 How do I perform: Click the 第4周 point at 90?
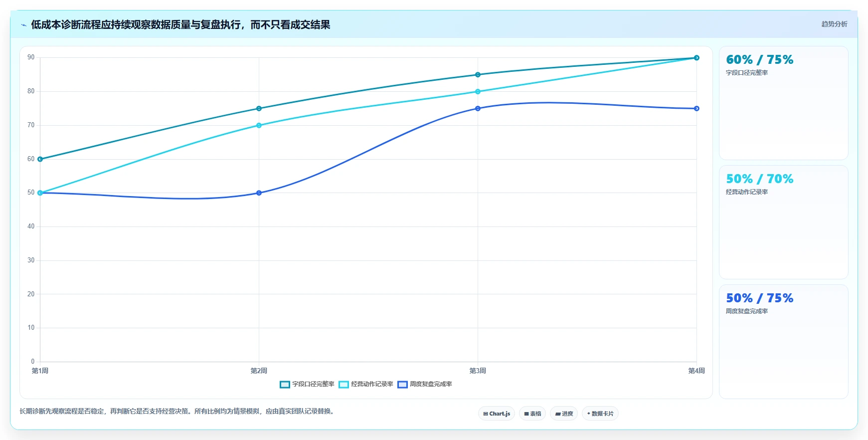coord(696,58)
